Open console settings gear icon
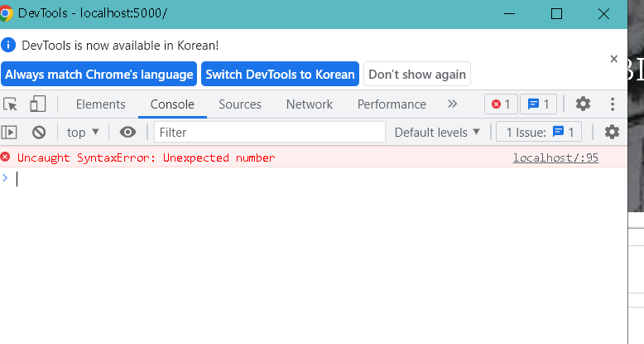Screen dimensions: 644x344 point(612,132)
